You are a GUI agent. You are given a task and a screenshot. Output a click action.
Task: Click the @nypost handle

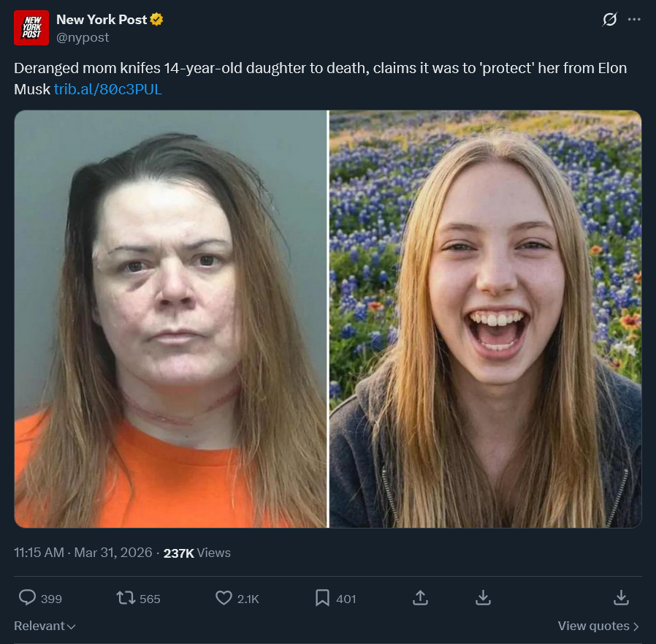pos(83,37)
